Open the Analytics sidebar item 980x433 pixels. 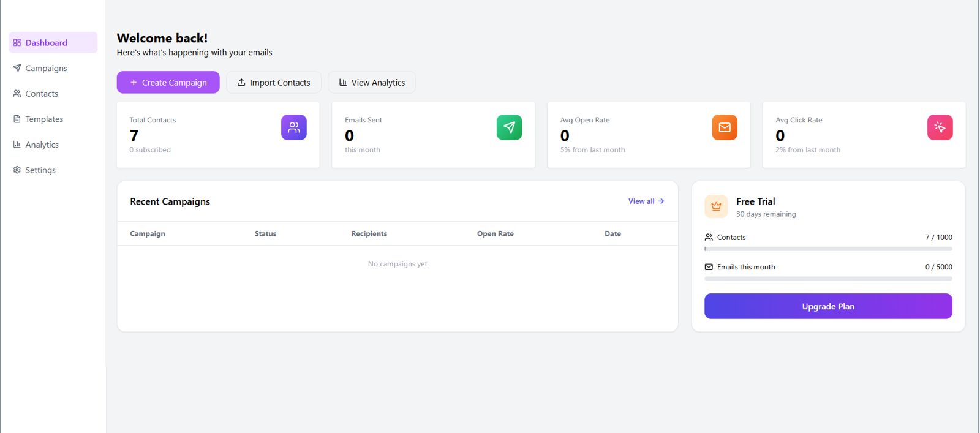click(x=42, y=145)
